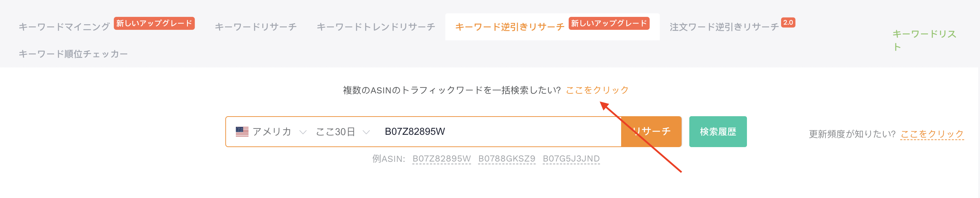Open the キーワード順位チェッカー tab
The image size is (980, 198).
73,54
